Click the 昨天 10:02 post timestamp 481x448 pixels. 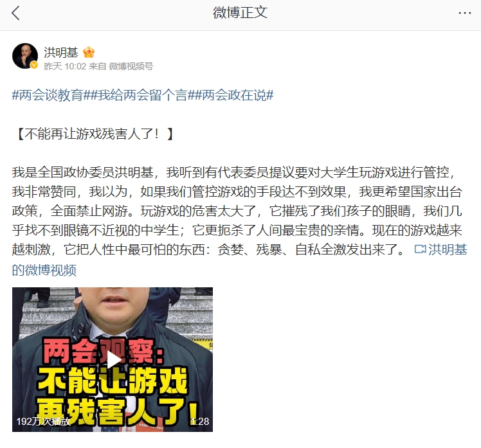coord(65,66)
